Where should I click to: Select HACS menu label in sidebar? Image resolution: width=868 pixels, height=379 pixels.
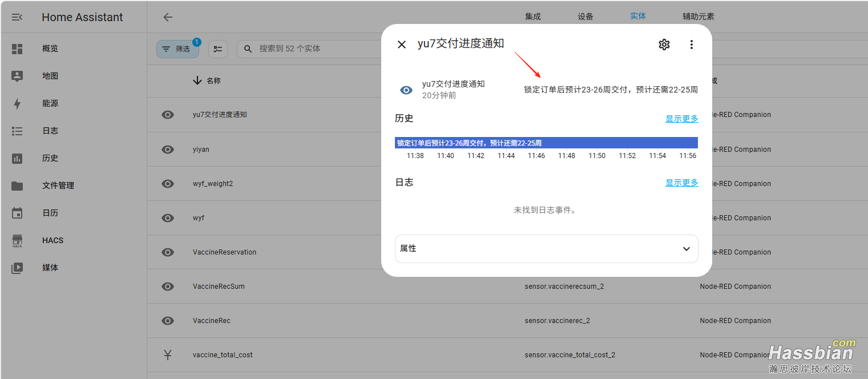(53, 240)
